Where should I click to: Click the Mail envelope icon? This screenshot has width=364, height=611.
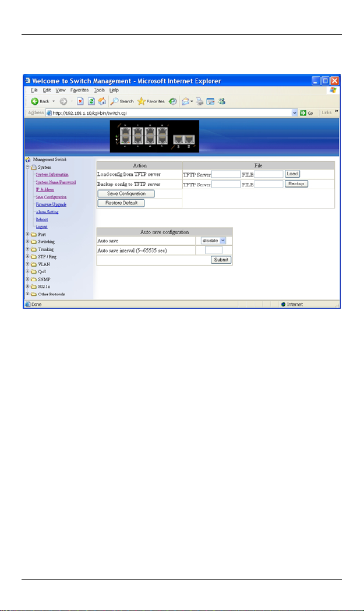(x=186, y=101)
